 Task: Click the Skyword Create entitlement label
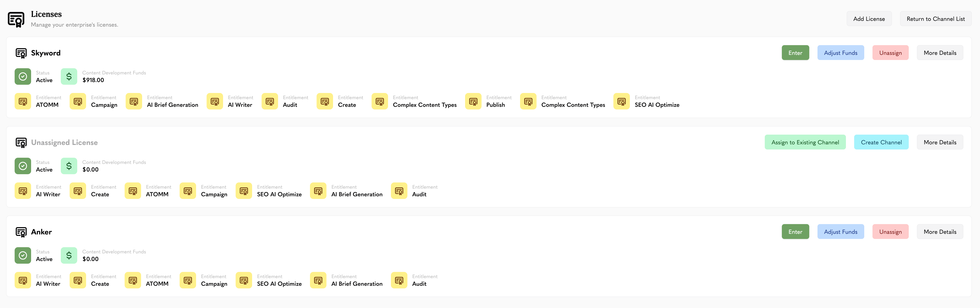(347, 105)
